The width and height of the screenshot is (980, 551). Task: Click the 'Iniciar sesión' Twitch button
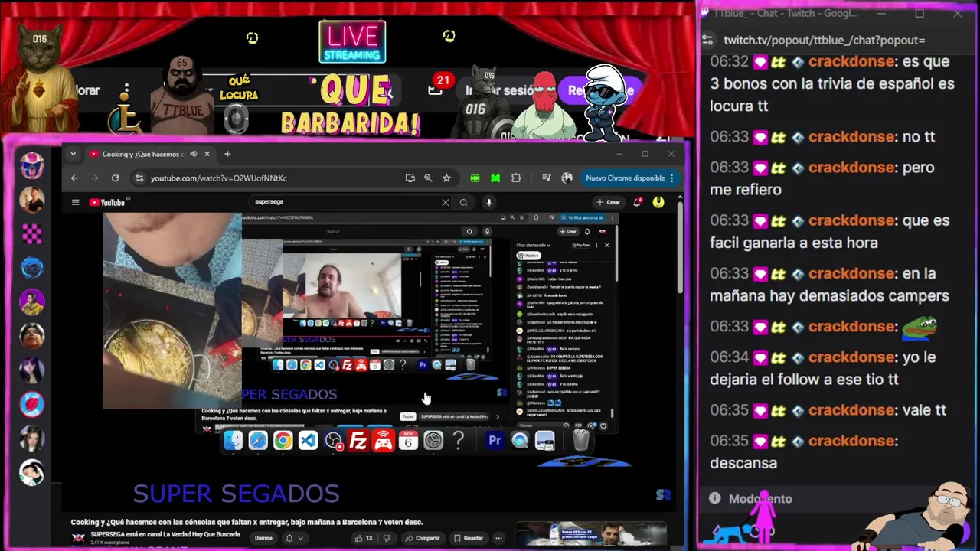pos(499,90)
